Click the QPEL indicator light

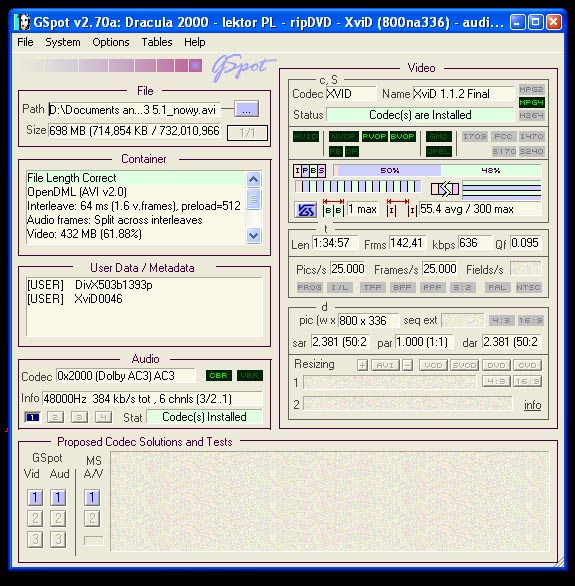(x=439, y=151)
